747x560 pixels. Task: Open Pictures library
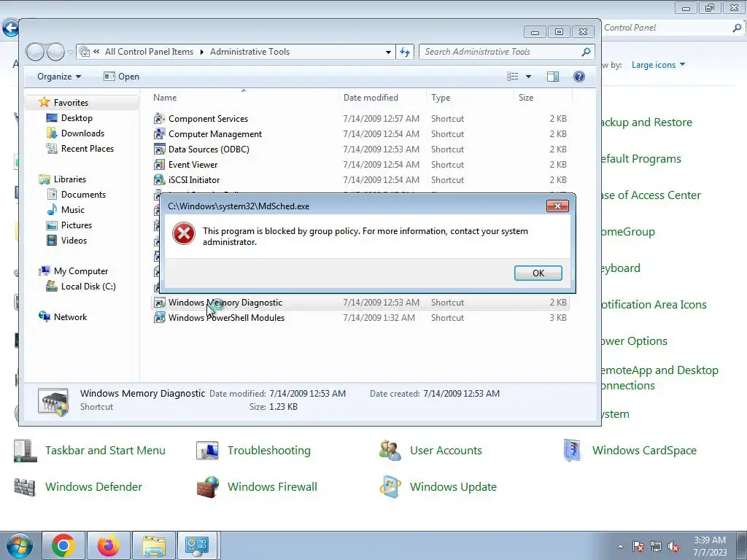pyautogui.click(x=69, y=225)
